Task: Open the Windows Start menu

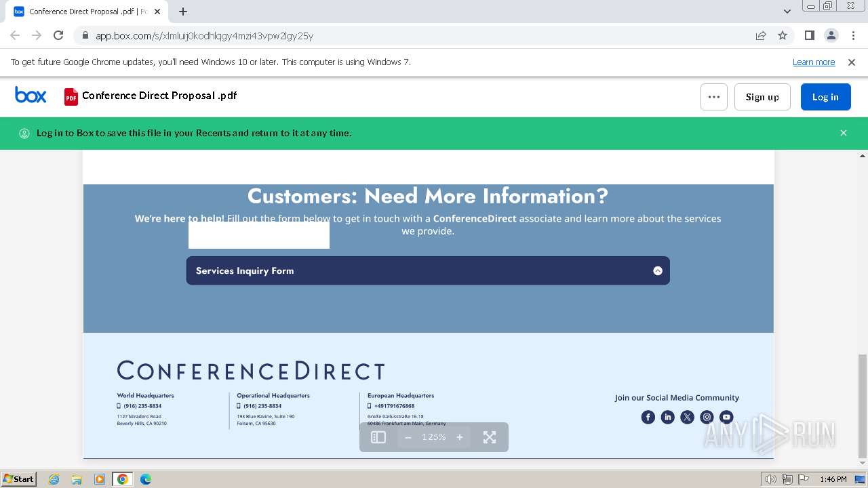Action: pyautogui.click(x=19, y=479)
